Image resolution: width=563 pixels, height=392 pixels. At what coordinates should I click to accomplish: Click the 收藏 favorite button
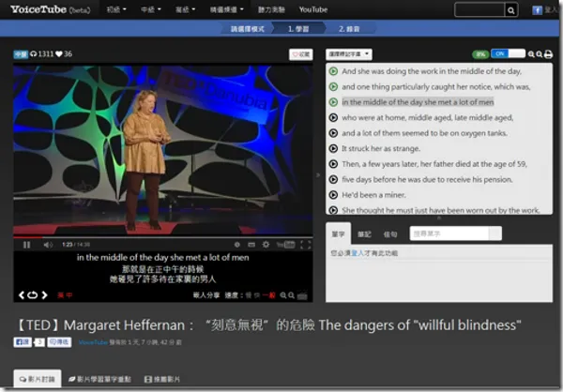[x=300, y=54]
